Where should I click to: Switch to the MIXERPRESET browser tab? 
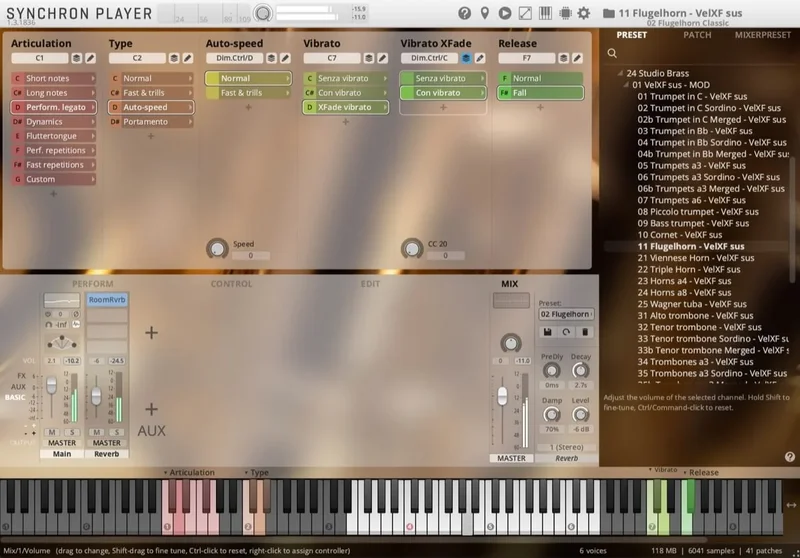(763, 35)
